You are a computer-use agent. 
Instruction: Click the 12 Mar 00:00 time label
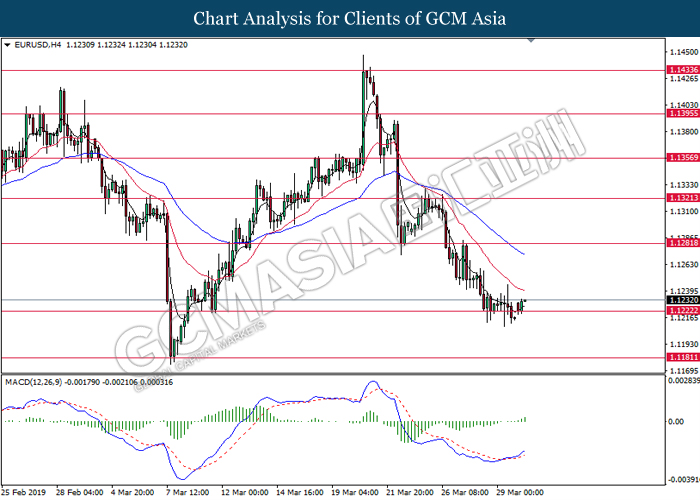pyautogui.click(x=245, y=492)
